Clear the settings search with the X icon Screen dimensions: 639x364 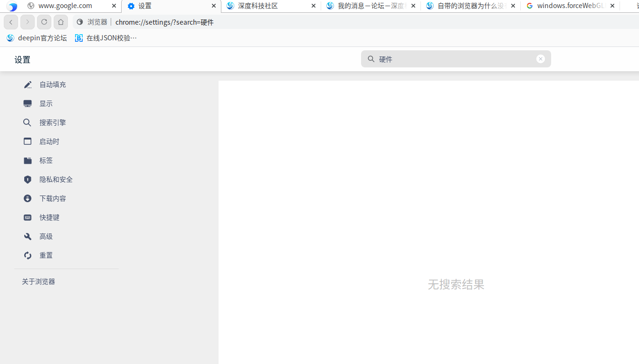(x=540, y=59)
